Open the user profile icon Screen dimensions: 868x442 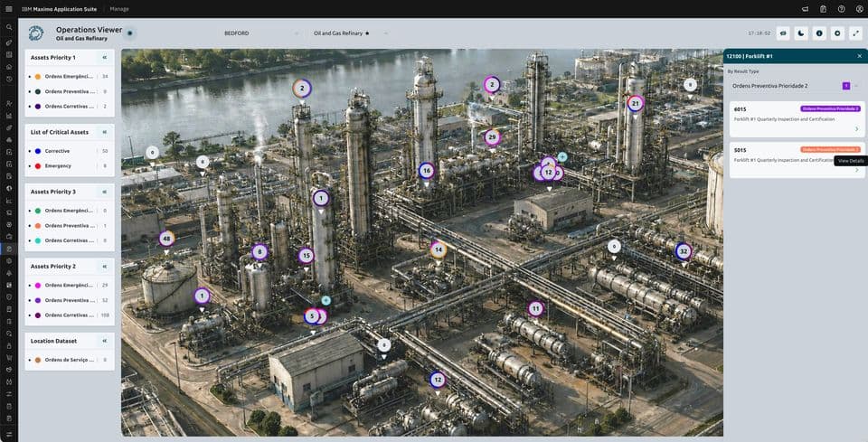[859, 9]
